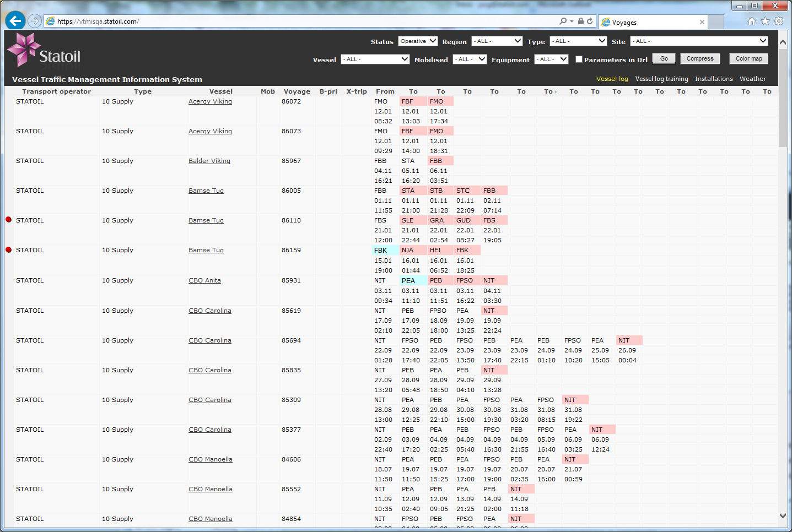Open CBO Anita vessel link
Image resolution: width=792 pixels, height=532 pixels.
[204, 280]
